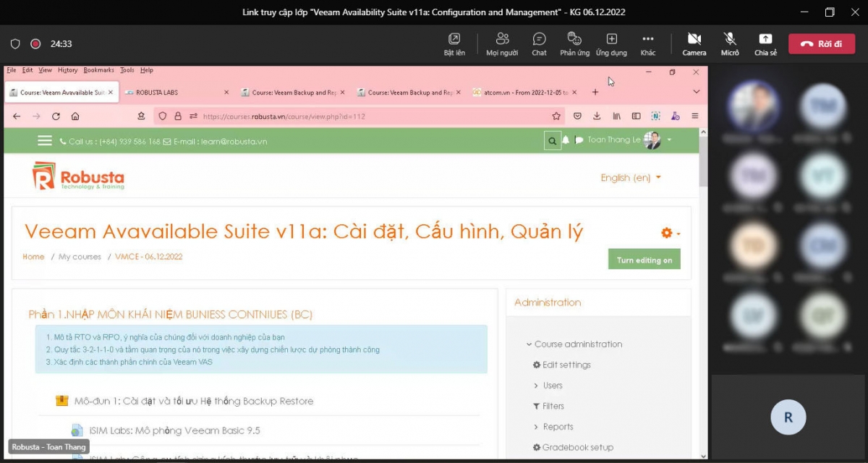The width and height of the screenshot is (868, 463).
Task: Go to Home breadcrumb link
Action: coord(33,257)
